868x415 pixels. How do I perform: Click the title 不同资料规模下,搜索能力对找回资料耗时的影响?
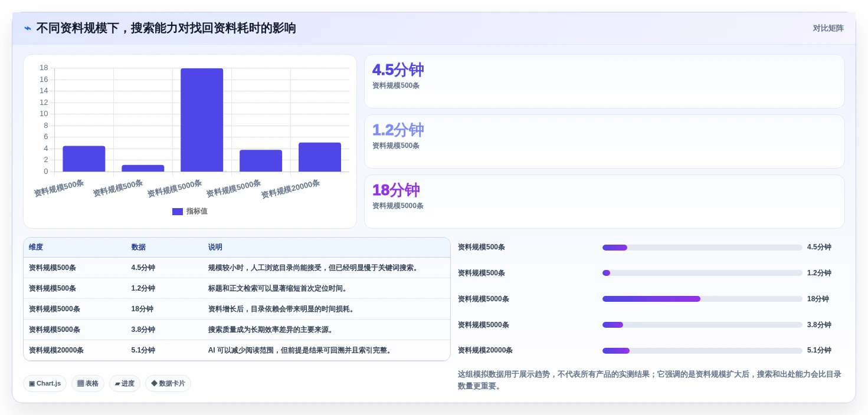[166, 28]
